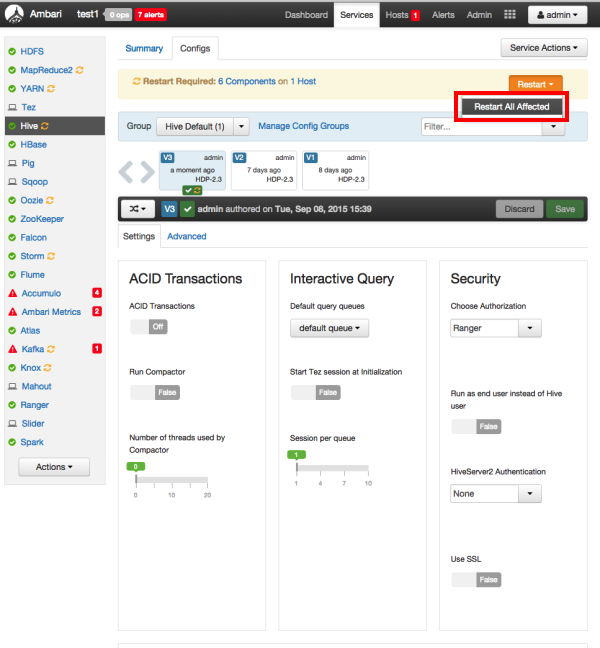Open the Admin nav item
Image resolution: width=600 pixels, height=648 pixels.
click(x=479, y=15)
